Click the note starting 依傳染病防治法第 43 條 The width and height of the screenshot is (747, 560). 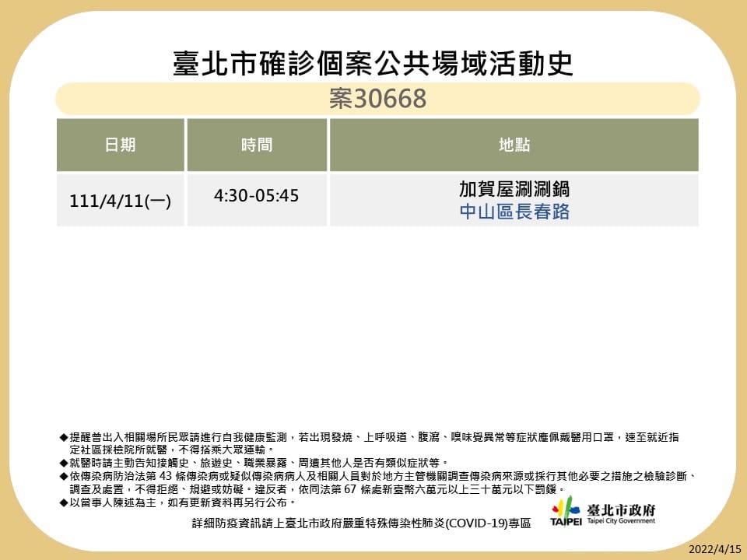click(378, 482)
